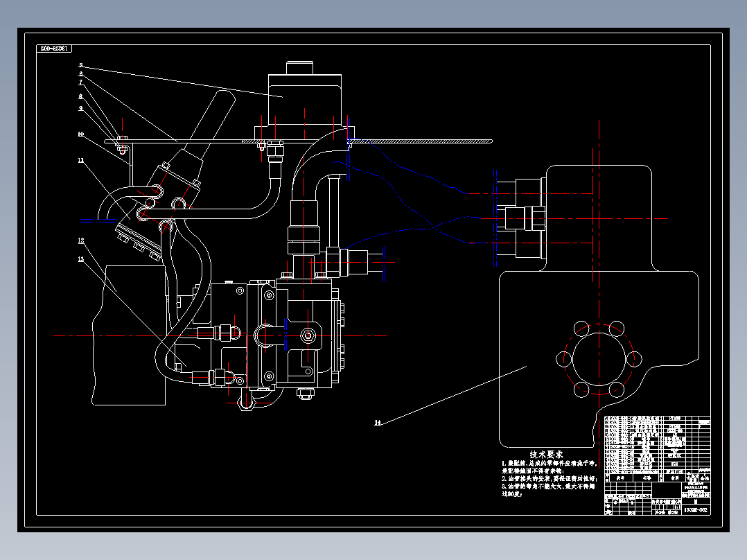The width and height of the screenshot is (747, 560).
Task: Click technical requirement line starting with 2.
Action: [549, 478]
